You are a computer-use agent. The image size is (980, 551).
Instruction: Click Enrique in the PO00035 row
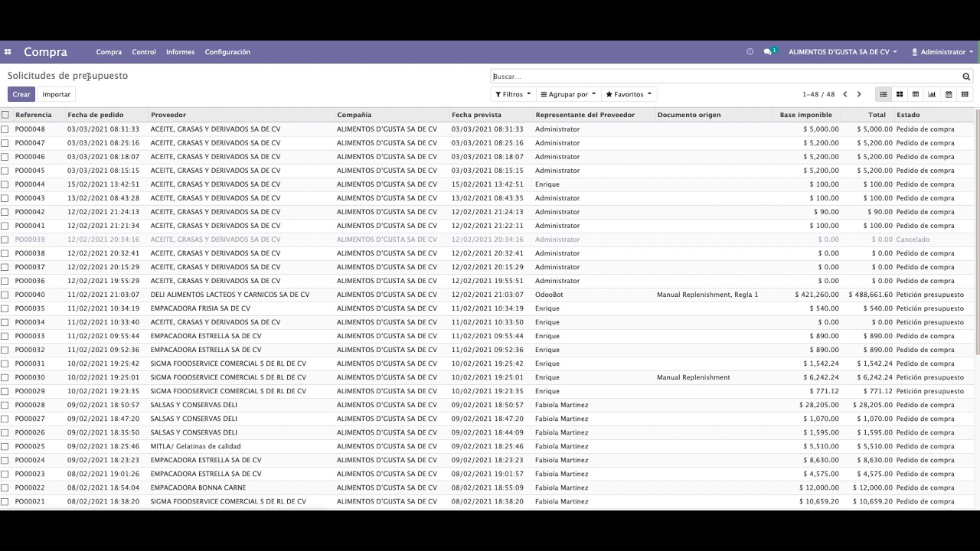coord(547,308)
